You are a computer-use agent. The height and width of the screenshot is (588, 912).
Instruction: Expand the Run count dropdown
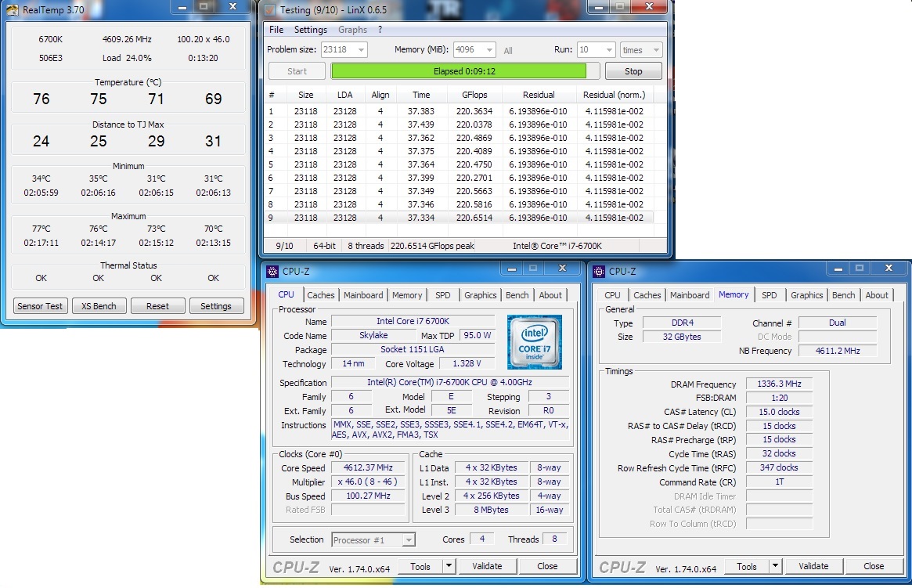tap(609, 50)
